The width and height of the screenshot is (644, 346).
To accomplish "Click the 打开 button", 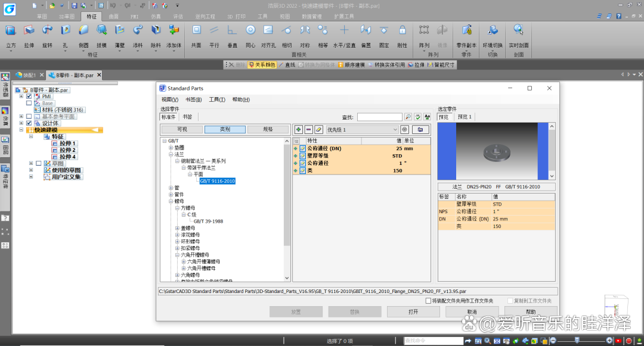I will [x=413, y=312].
